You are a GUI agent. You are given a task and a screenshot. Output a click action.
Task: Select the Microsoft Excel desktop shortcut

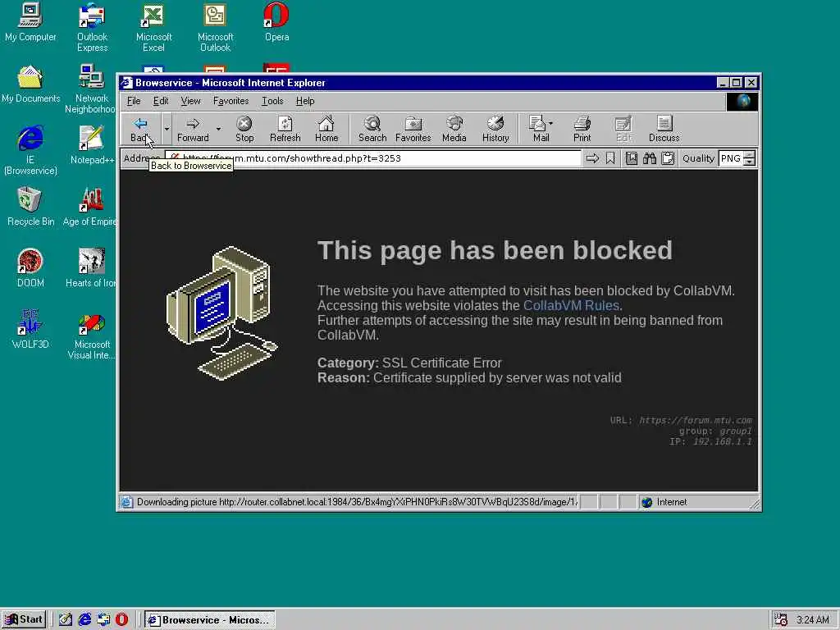pos(153,27)
